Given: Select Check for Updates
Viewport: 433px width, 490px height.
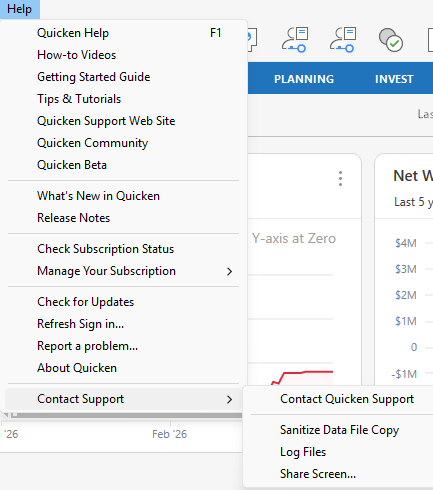Looking at the screenshot, I should (123, 302).
